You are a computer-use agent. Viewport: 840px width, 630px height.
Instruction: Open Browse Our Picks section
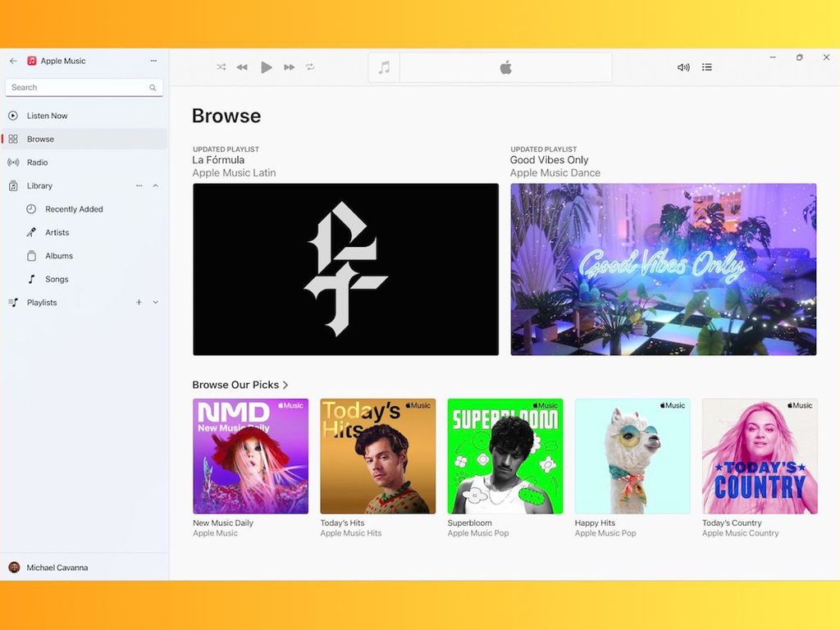pos(240,385)
